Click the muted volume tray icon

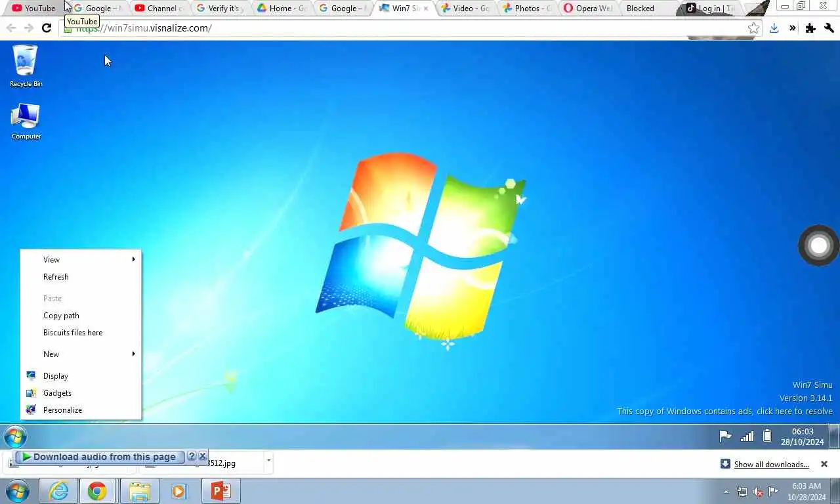click(758, 492)
